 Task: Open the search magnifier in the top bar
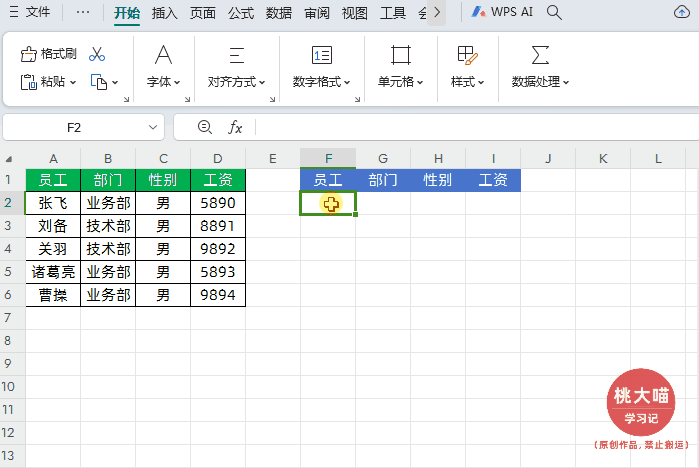point(553,12)
